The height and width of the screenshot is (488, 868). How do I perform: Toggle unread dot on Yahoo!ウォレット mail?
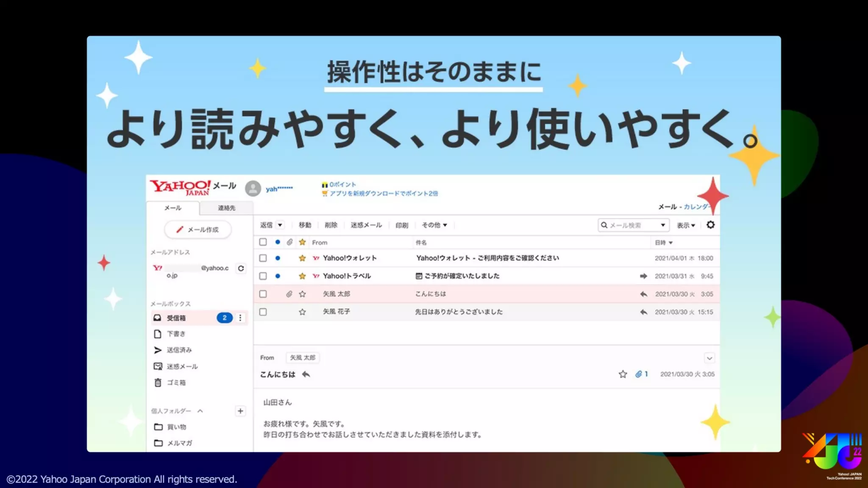coord(278,258)
